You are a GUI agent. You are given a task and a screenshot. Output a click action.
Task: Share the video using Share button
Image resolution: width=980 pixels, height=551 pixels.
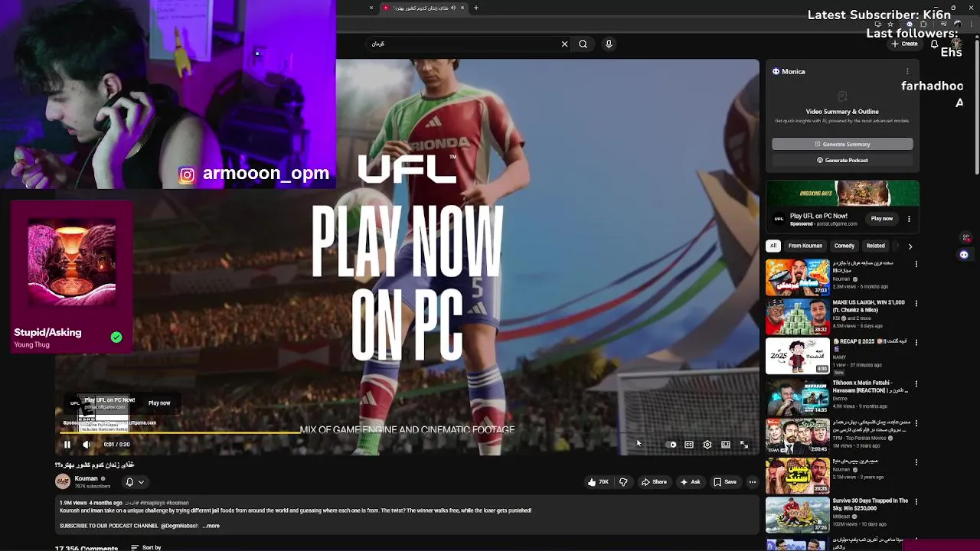(x=654, y=482)
